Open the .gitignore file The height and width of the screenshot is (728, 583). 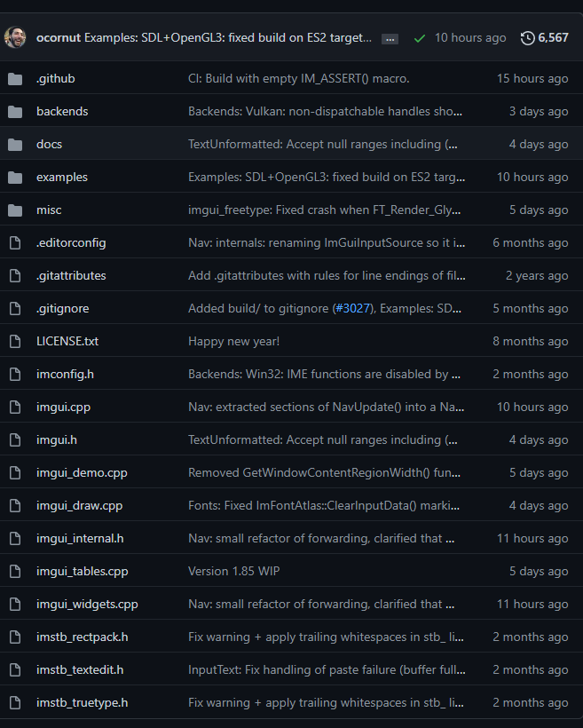pos(63,308)
